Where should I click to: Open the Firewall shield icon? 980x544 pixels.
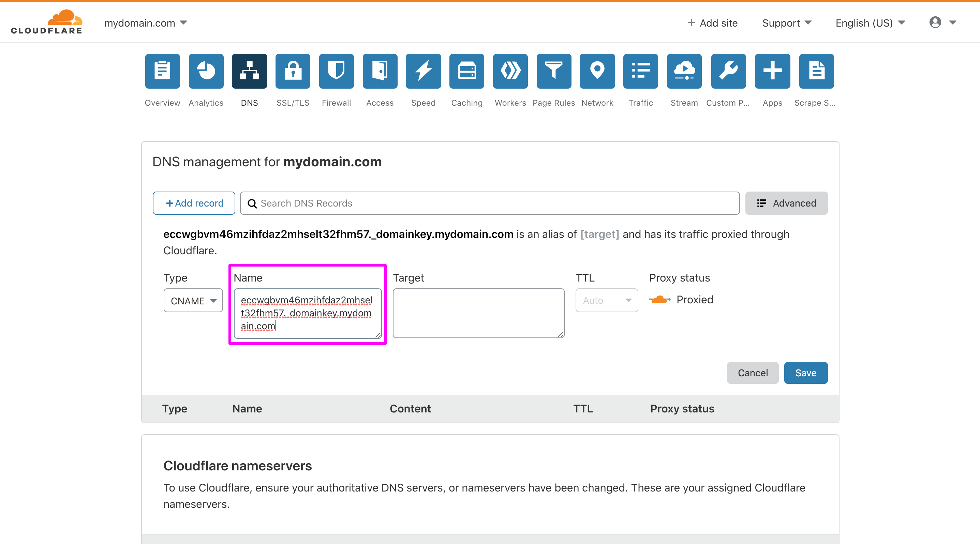(336, 71)
